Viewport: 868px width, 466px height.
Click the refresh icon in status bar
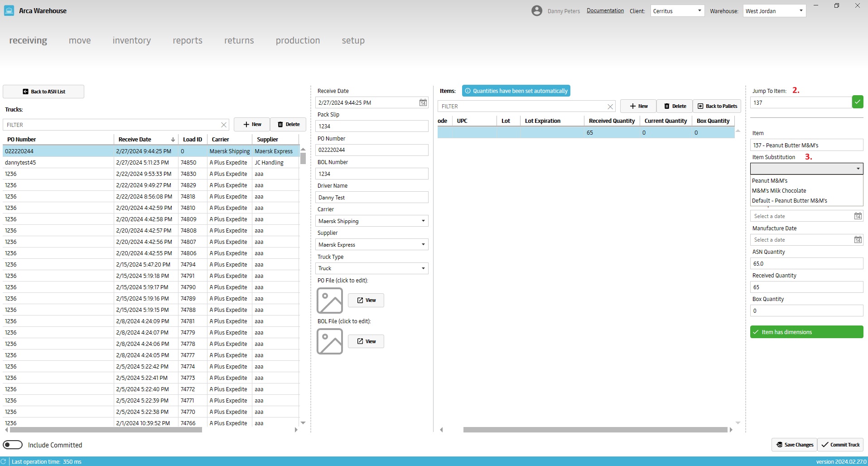[4, 461]
